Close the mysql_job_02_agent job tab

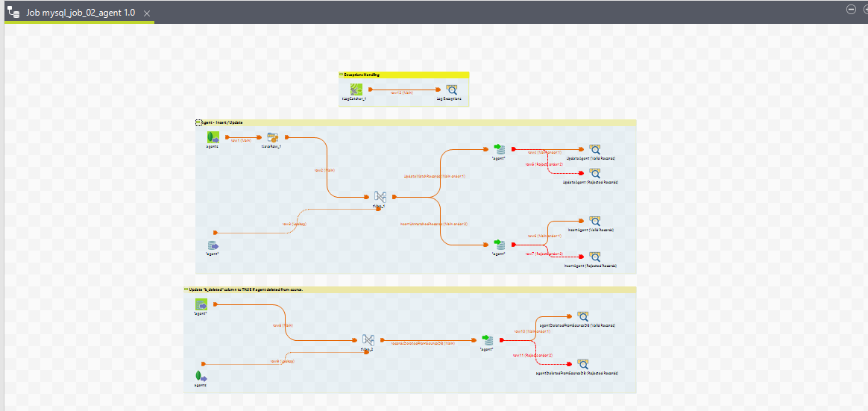click(x=146, y=14)
